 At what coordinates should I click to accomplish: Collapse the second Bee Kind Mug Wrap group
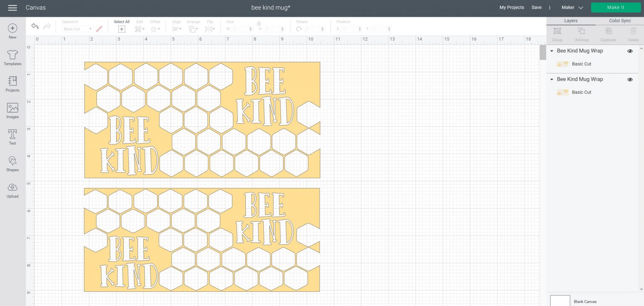pyautogui.click(x=552, y=79)
